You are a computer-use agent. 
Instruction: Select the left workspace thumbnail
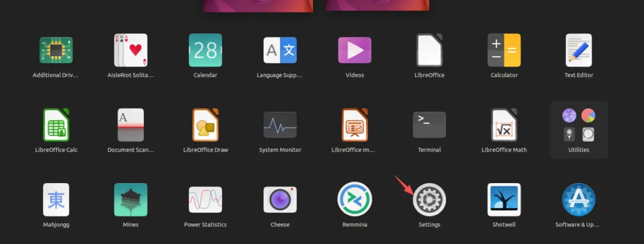pyautogui.click(x=258, y=6)
